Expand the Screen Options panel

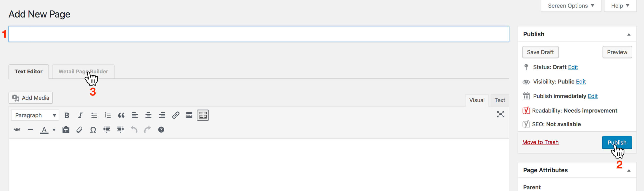[571, 6]
